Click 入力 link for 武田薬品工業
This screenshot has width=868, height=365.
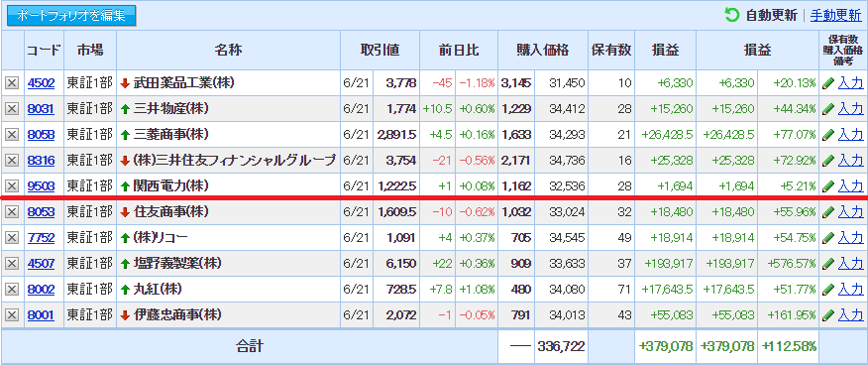point(850,83)
